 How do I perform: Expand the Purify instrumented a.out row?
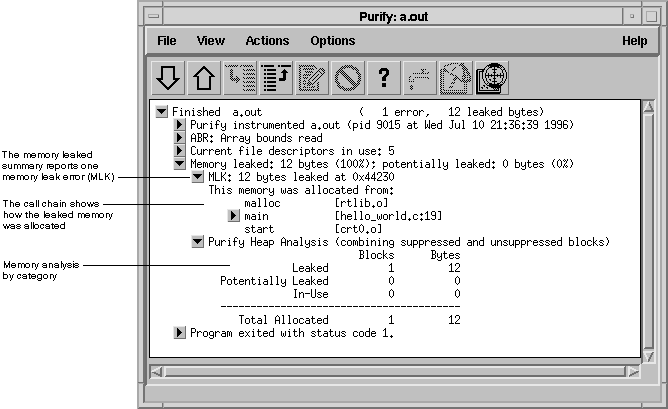(x=179, y=125)
